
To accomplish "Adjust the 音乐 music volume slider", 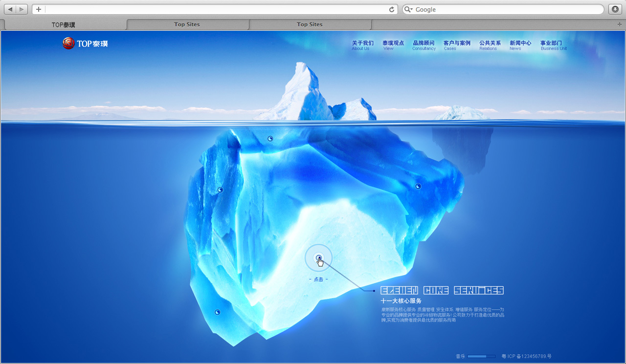I will 481,356.
